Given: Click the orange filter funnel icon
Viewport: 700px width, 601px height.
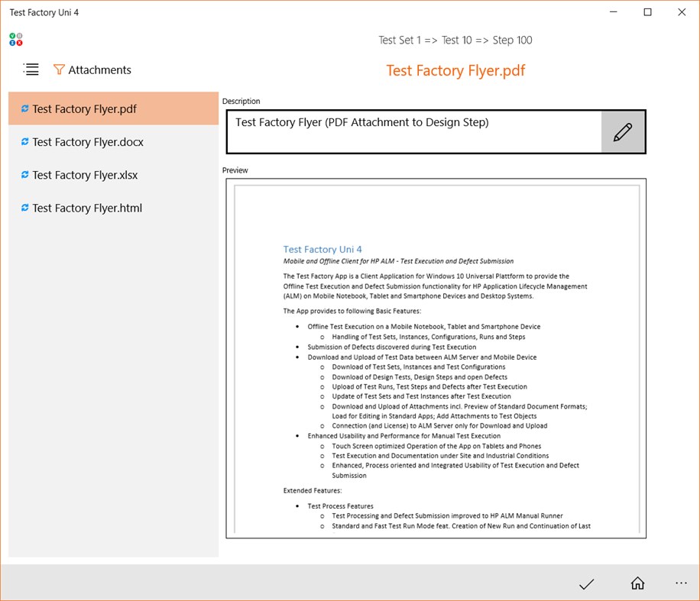Looking at the screenshot, I should point(60,69).
